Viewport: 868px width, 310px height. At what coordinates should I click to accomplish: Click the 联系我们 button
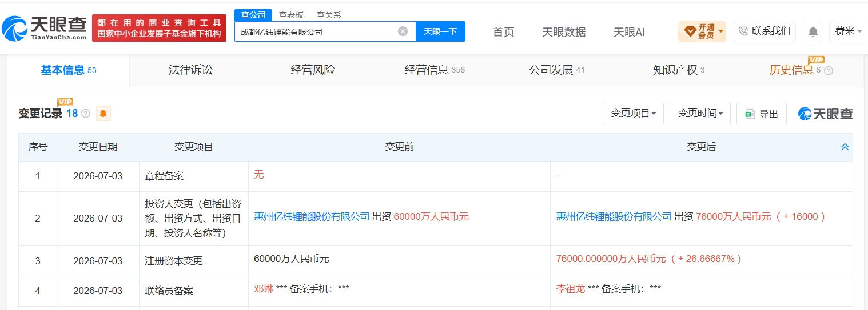764,31
